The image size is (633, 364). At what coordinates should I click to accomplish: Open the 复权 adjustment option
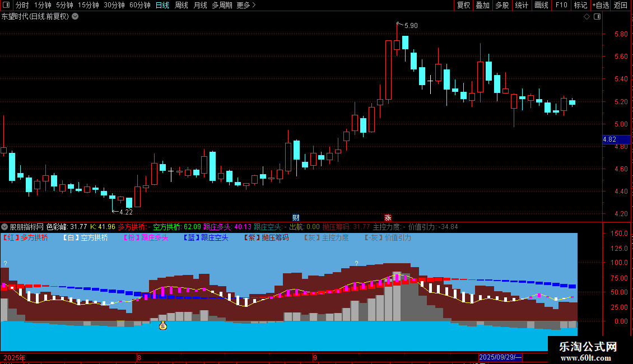click(x=463, y=5)
